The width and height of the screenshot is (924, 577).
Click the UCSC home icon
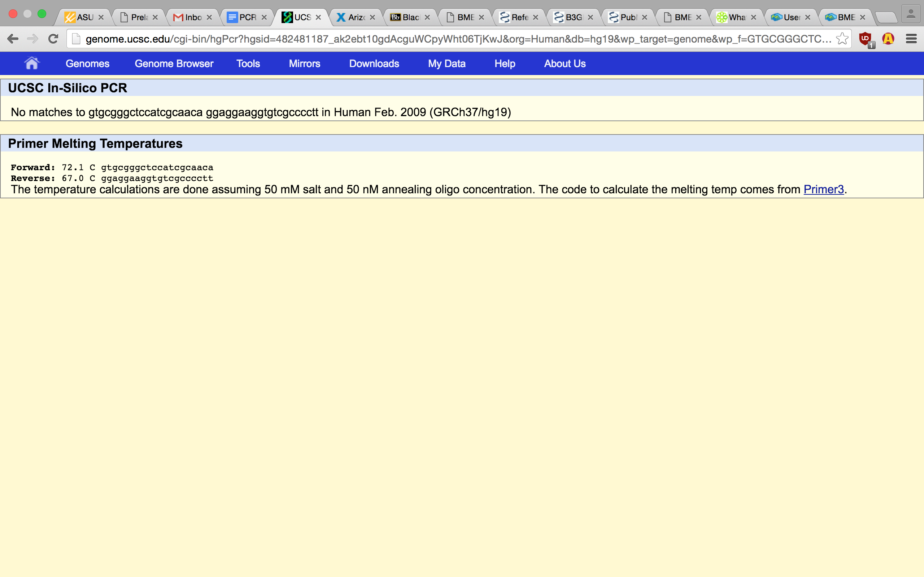point(32,63)
